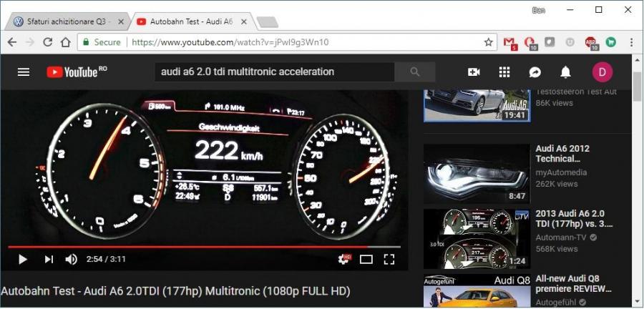The height and width of the screenshot is (309, 644).
Task: Click the search magnifier button
Action: click(x=414, y=72)
